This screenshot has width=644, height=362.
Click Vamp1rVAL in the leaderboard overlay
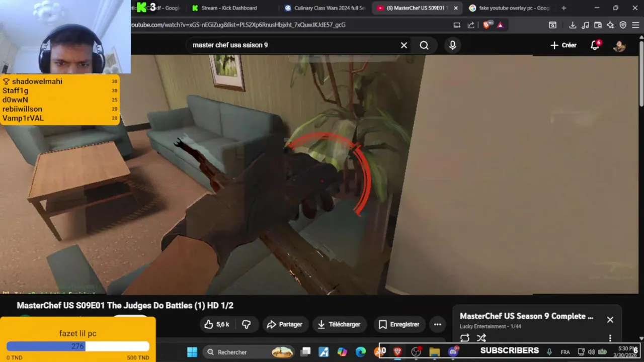(23, 118)
